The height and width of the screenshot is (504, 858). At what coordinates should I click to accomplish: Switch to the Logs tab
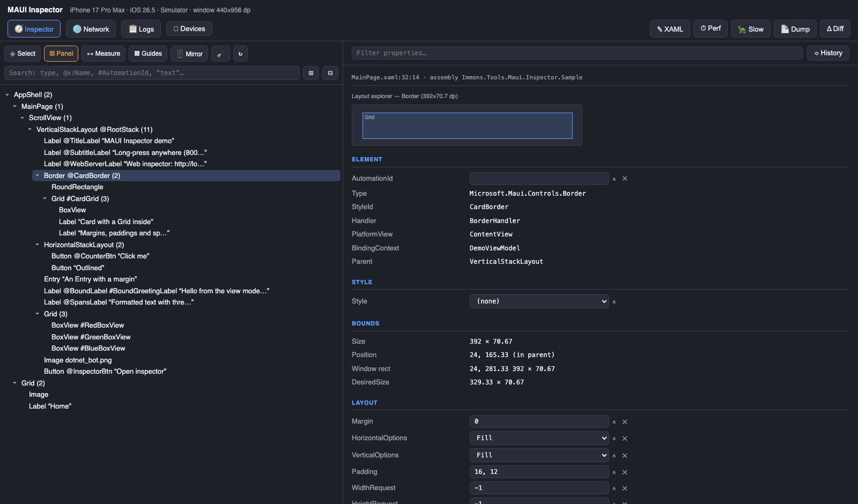(141, 29)
